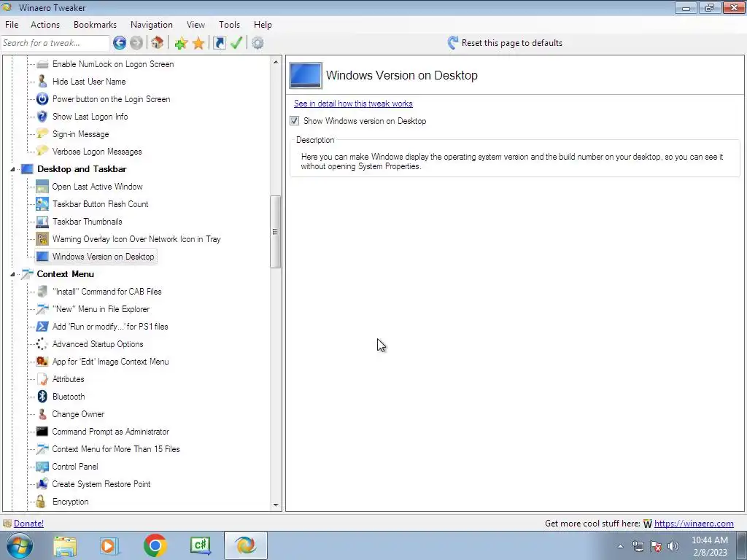
Task: Click the green checkmark toolbar icon
Action: coord(236,43)
